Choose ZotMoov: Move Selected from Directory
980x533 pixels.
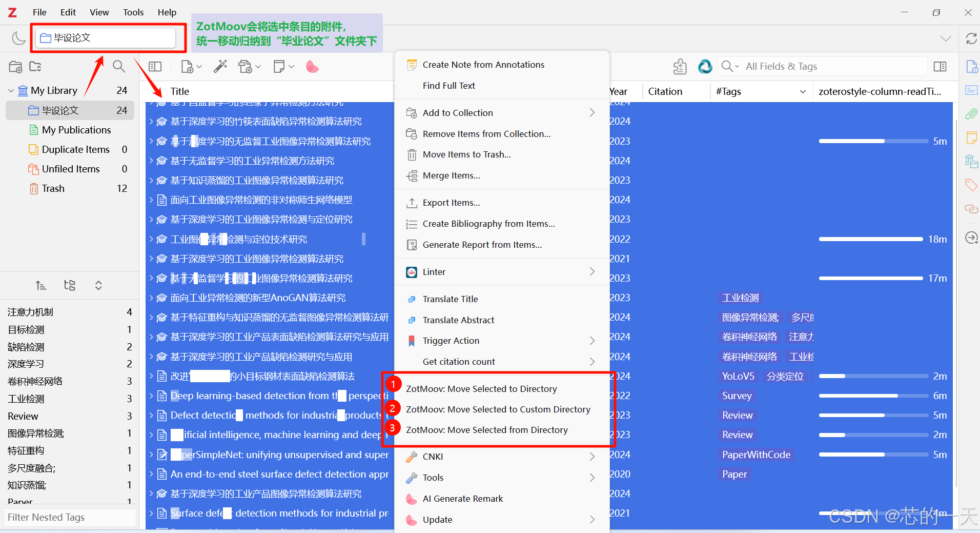(486, 430)
